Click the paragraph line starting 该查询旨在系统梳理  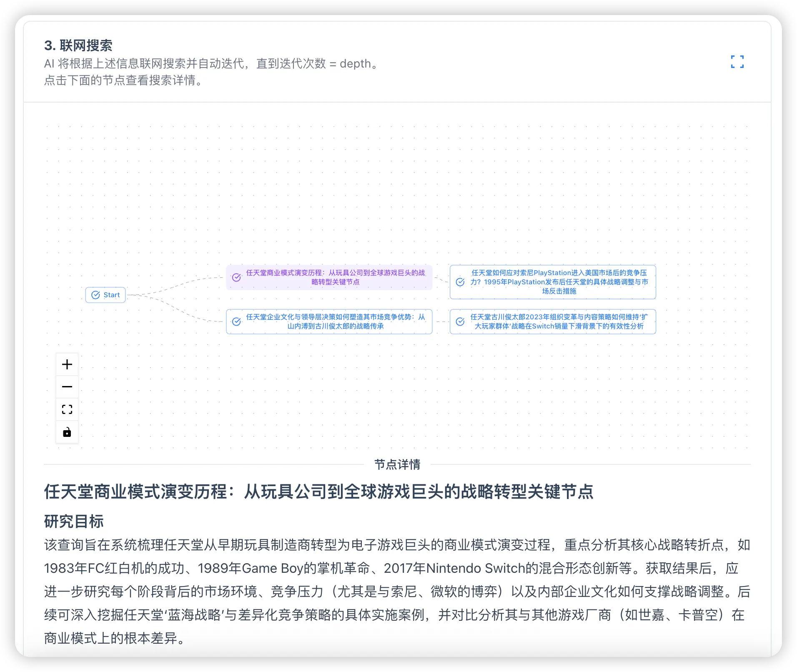(x=397, y=544)
